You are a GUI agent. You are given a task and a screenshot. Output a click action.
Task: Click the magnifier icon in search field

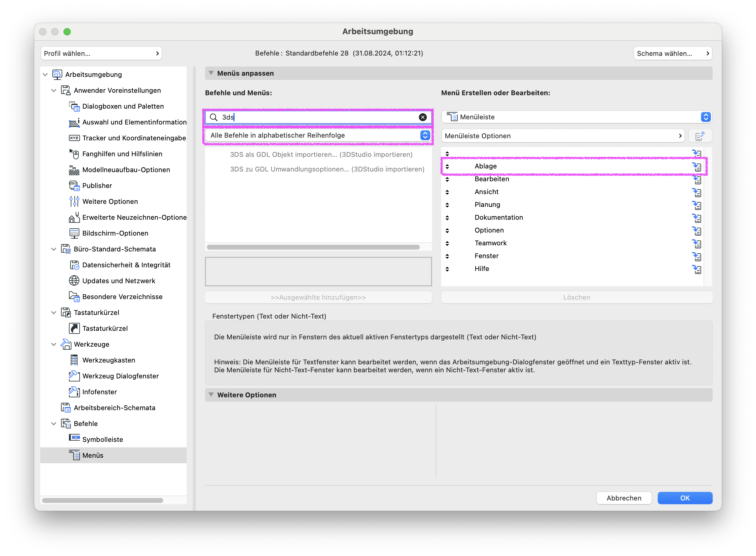click(x=214, y=117)
